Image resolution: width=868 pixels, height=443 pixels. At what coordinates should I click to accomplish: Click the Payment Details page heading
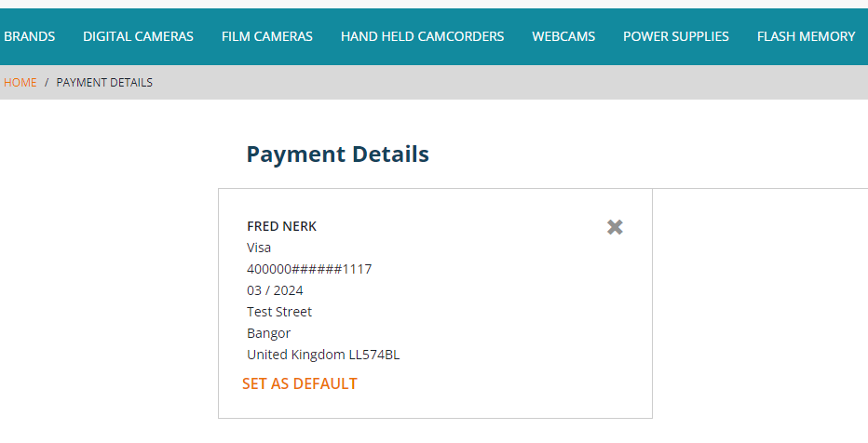point(337,154)
